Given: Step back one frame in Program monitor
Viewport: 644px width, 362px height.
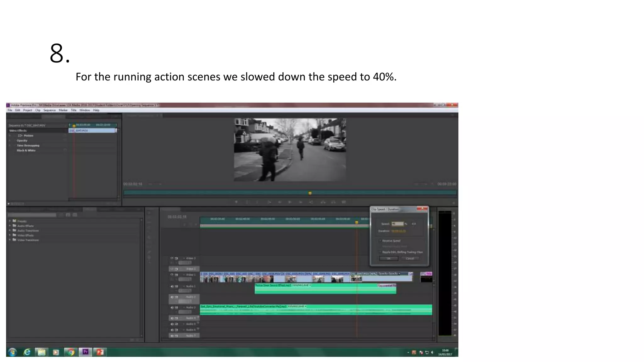Looking at the screenshot, I should click(280, 202).
